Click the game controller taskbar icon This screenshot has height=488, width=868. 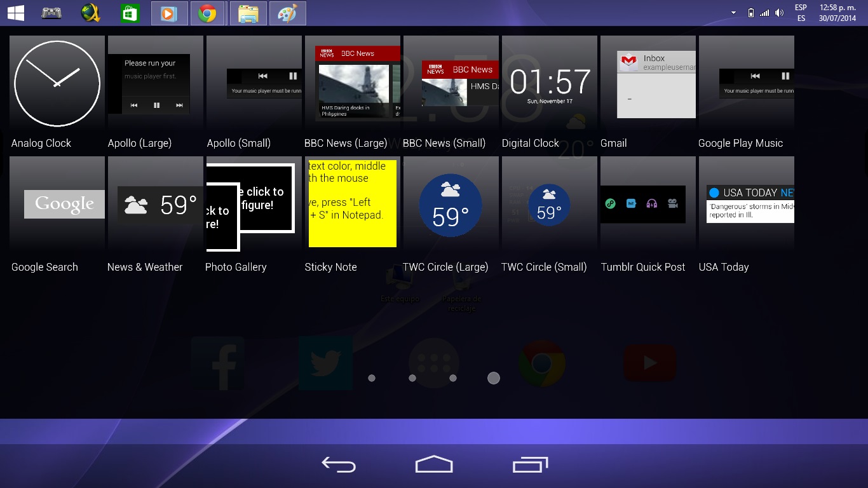click(x=51, y=13)
